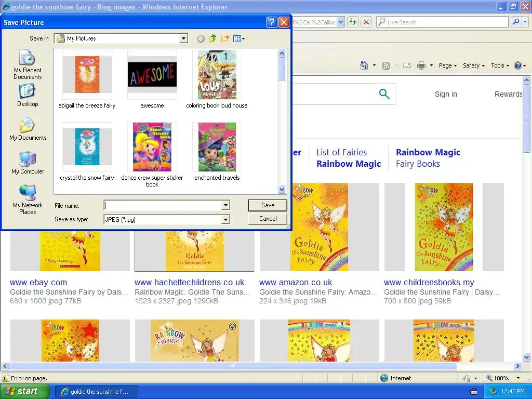The width and height of the screenshot is (532, 399).
Task: Click the Print icon in IE toolbar
Action: 421,65
